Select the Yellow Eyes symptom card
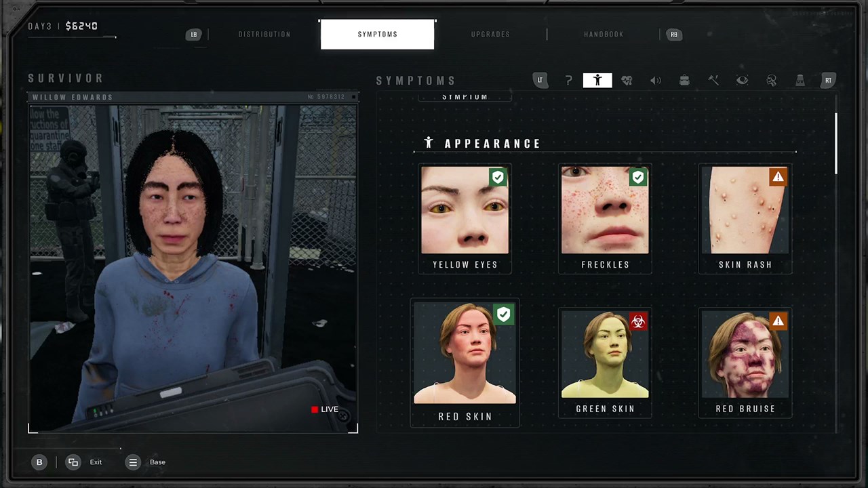The width and height of the screenshot is (868, 488). 465,219
